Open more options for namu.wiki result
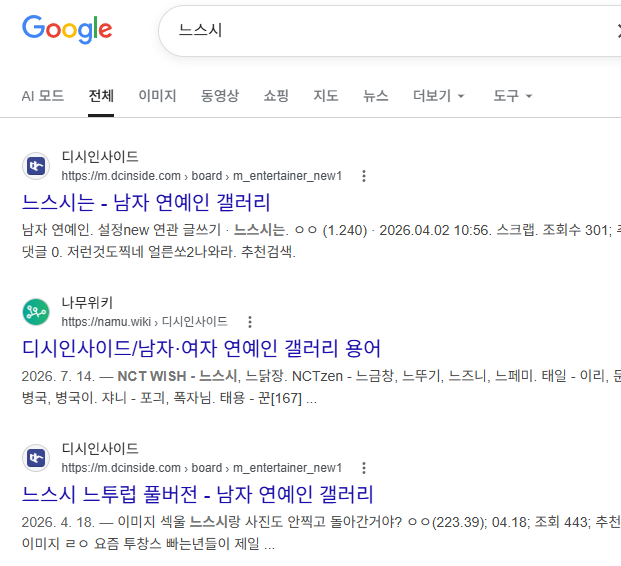 click(250, 322)
